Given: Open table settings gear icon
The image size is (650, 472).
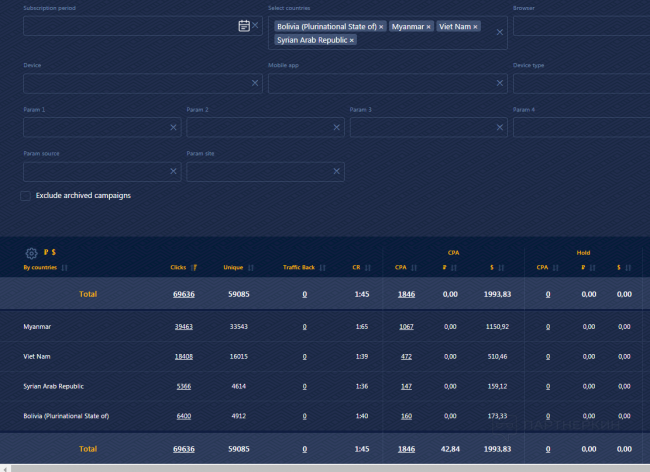Looking at the screenshot, I should pos(31,253).
